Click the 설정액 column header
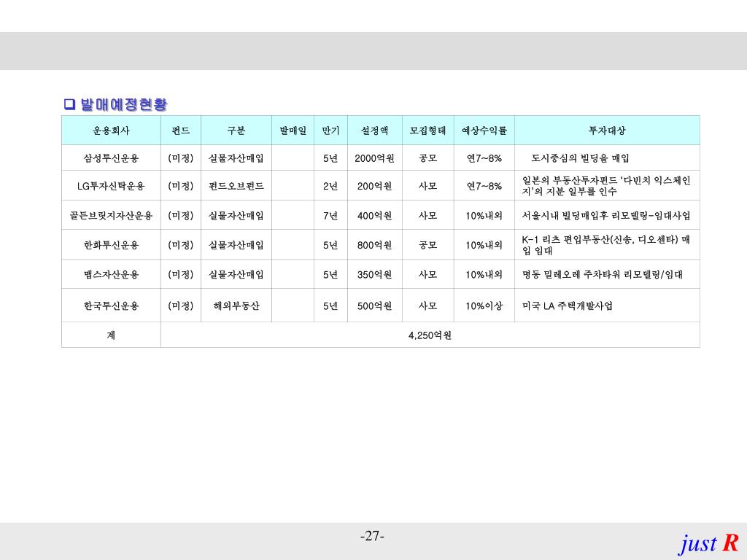The height and width of the screenshot is (560, 747). 375,131
